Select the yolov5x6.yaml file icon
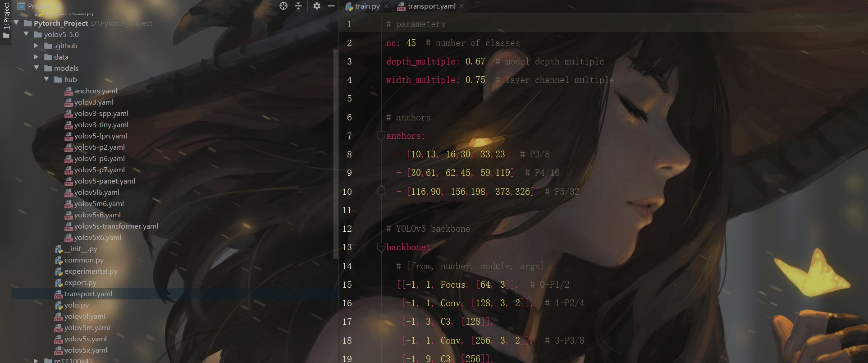Image resolution: width=868 pixels, height=363 pixels. [69, 238]
